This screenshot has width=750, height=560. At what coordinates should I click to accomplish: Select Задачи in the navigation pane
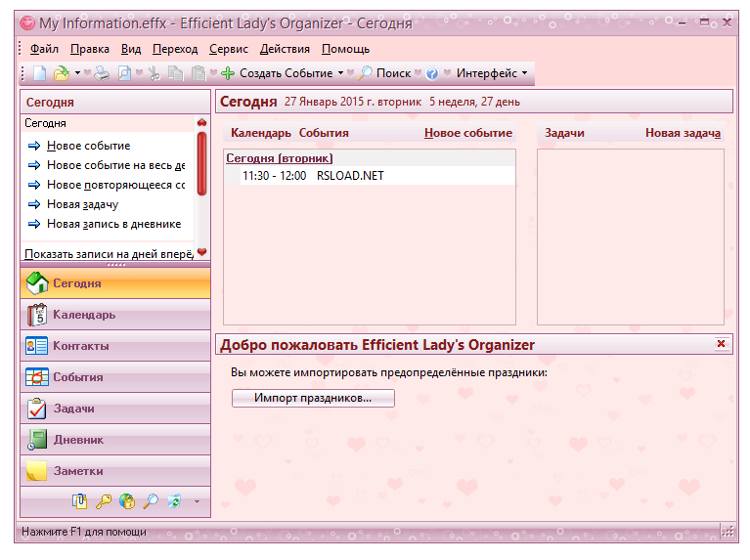(x=115, y=409)
